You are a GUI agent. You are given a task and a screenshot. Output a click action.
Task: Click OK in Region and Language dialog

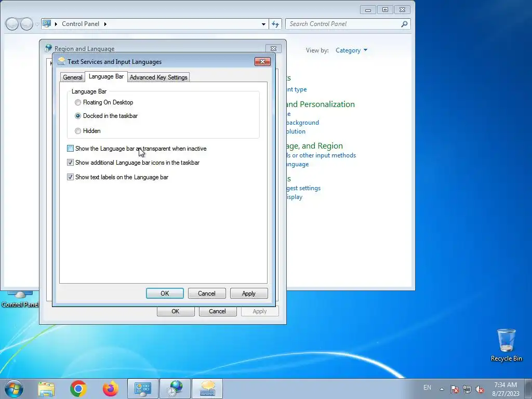[x=176, y=311]
